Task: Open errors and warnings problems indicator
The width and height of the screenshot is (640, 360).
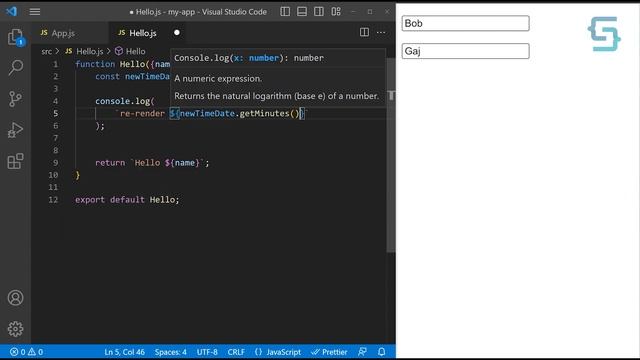Action: 27,352
